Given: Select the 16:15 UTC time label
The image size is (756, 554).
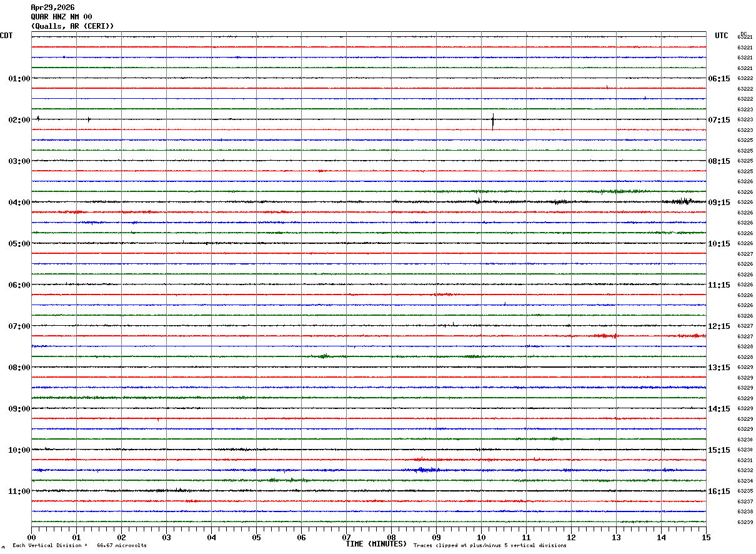Looking at the screenshot, I should [719, 491].
